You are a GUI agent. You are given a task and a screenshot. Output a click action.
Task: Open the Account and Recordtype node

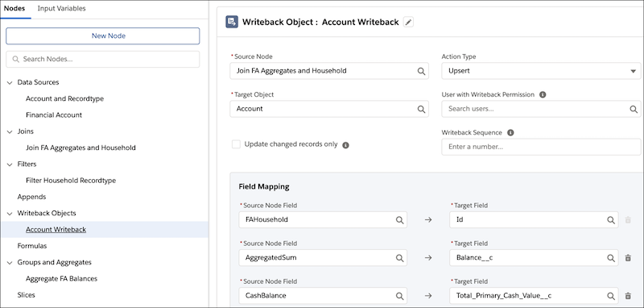point(64,98)
